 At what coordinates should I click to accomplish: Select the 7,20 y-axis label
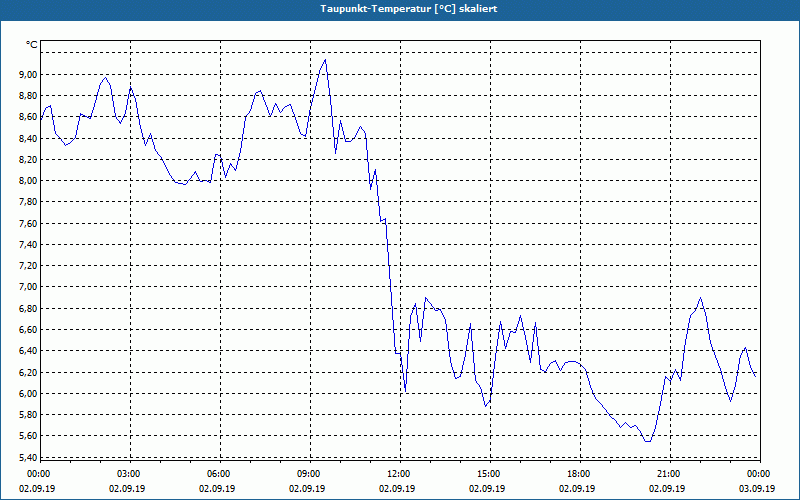(27, 266)
